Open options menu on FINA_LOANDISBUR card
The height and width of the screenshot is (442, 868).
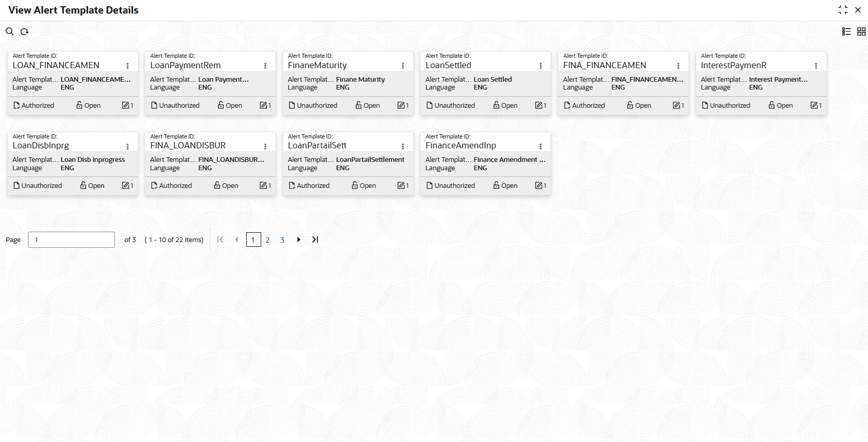click(x=264, y=146)
